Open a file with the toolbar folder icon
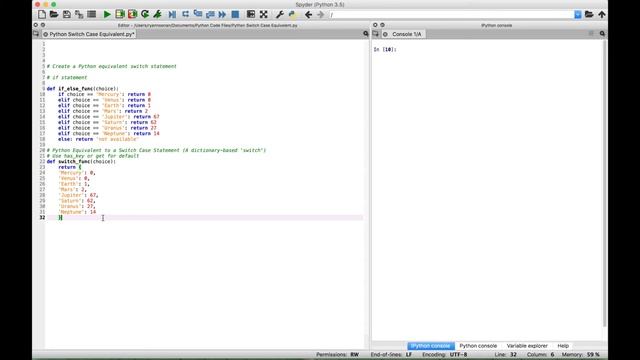This screenshot has width=640, height=360. coord(54,15)
